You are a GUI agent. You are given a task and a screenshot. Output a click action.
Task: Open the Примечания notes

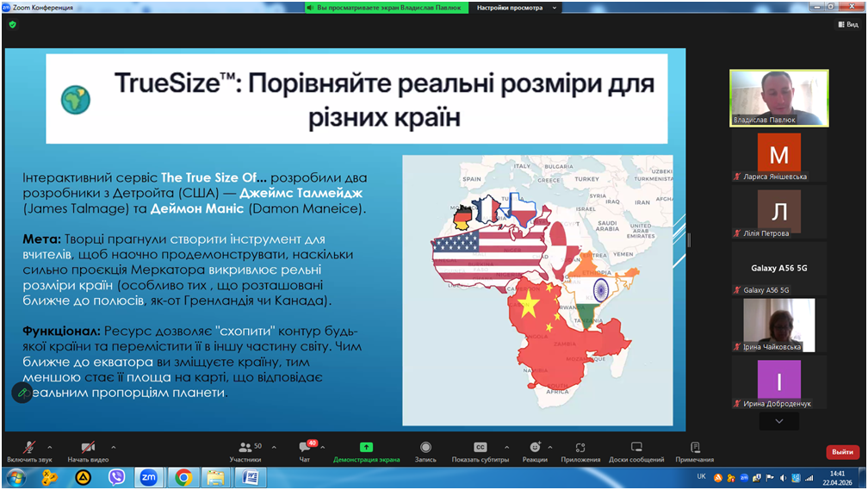(x=695, y=450)
